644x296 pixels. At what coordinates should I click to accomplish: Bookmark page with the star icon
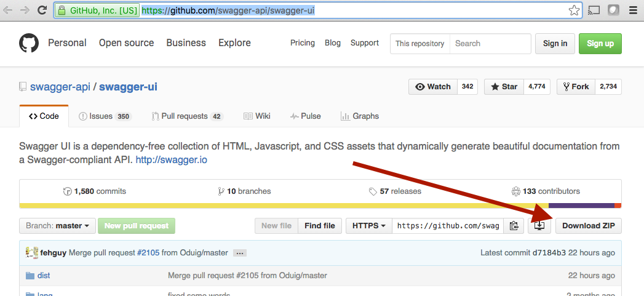tap(574, 10)
